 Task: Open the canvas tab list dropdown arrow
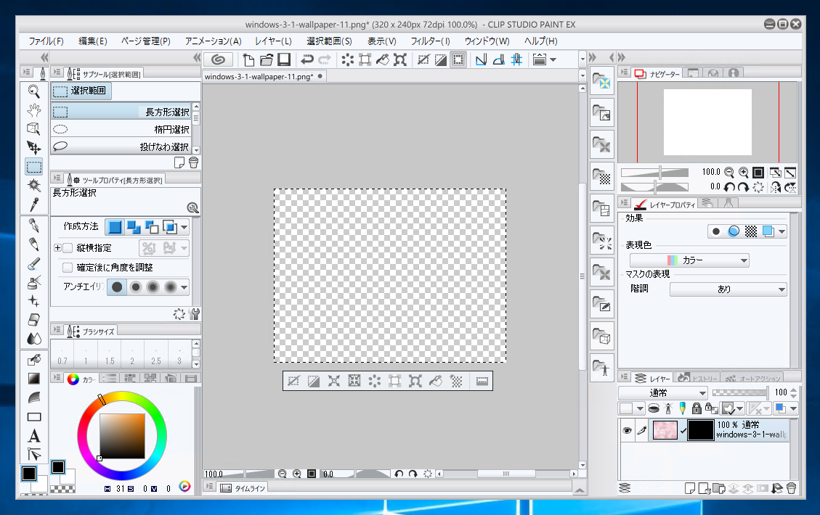(x=582, y=76)
